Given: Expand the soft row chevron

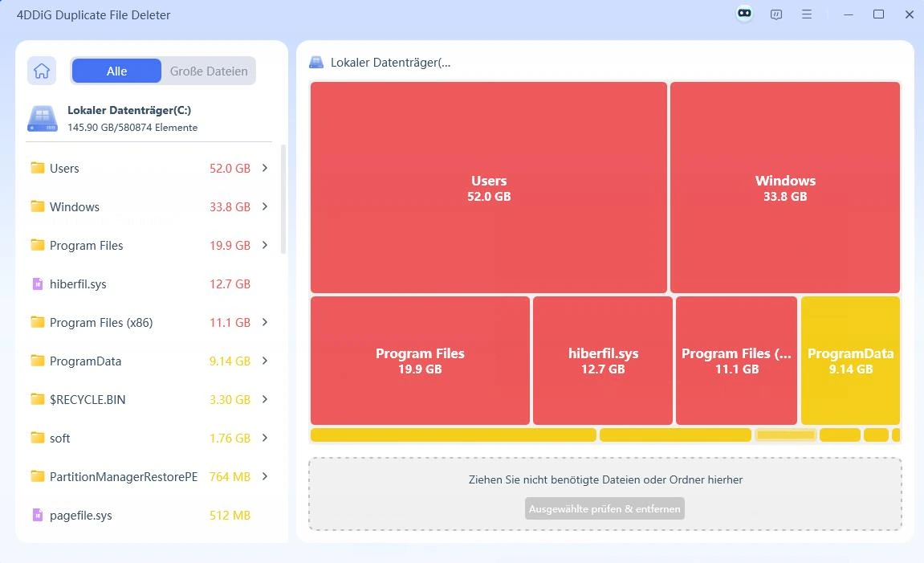Looking at the screenshot, I should point(265,438).
